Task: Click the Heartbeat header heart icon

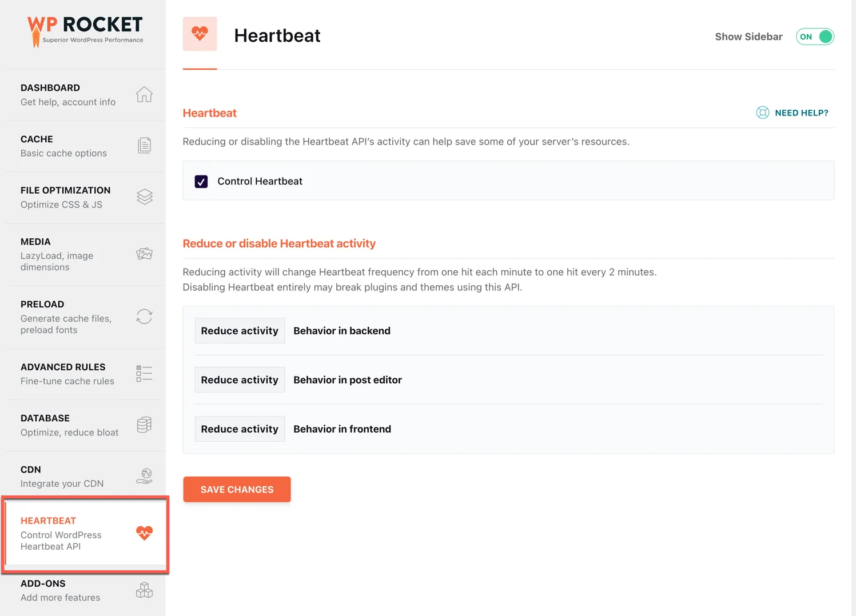Action: [x=200, y=34]
